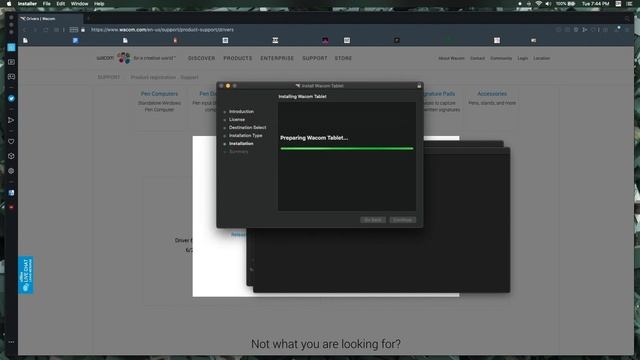
Task: Open the tab grid icon beside address bar
Action: [x=73, y=30]
